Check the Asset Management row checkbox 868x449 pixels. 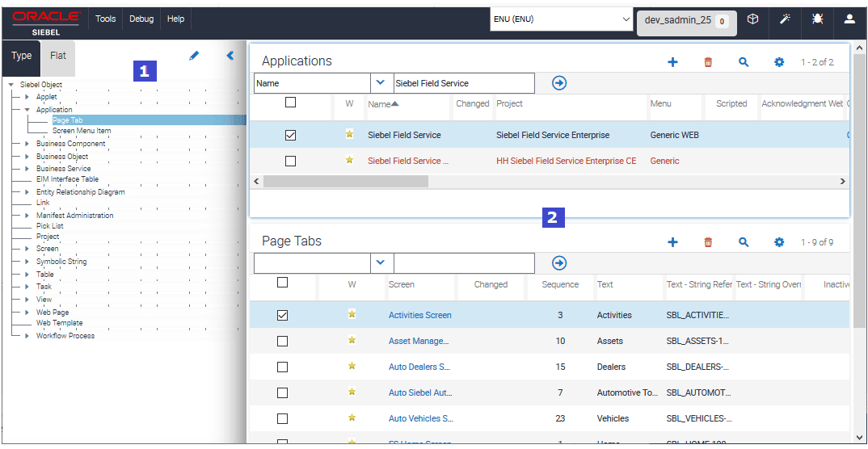coord(282,341)
